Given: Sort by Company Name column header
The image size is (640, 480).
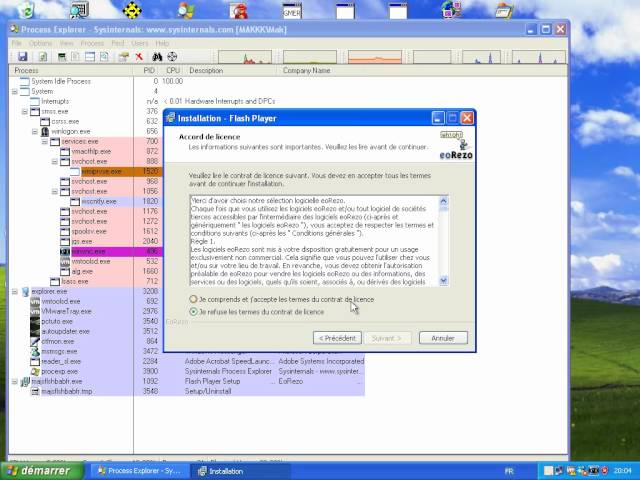Looking at the screenshot, I should coord(307,70).
